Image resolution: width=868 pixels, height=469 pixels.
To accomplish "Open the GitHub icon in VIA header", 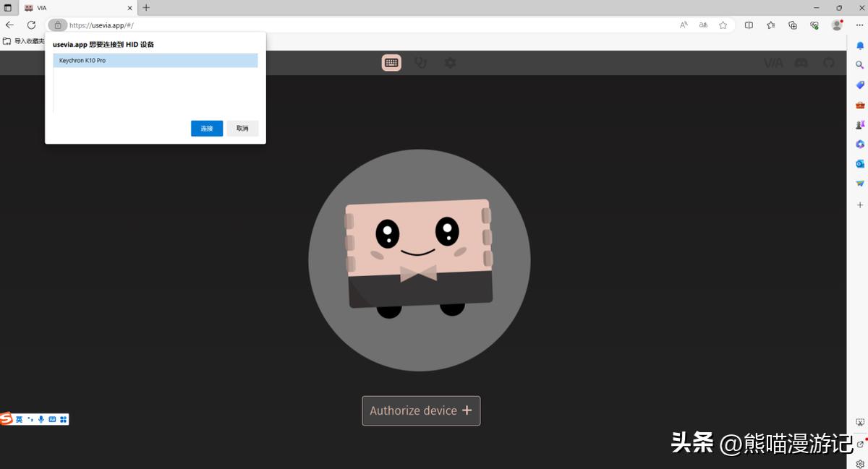I will point(829,63).
